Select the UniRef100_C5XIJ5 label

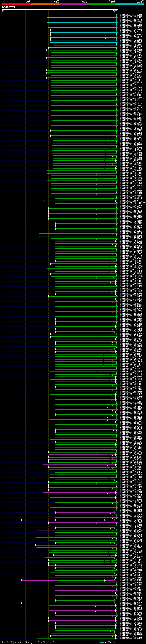click(131, 37)
